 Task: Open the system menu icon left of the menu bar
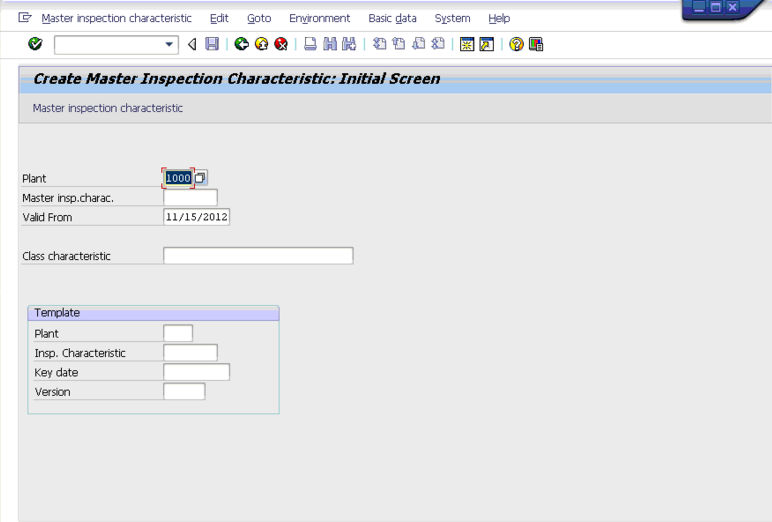tap(25, 18)
